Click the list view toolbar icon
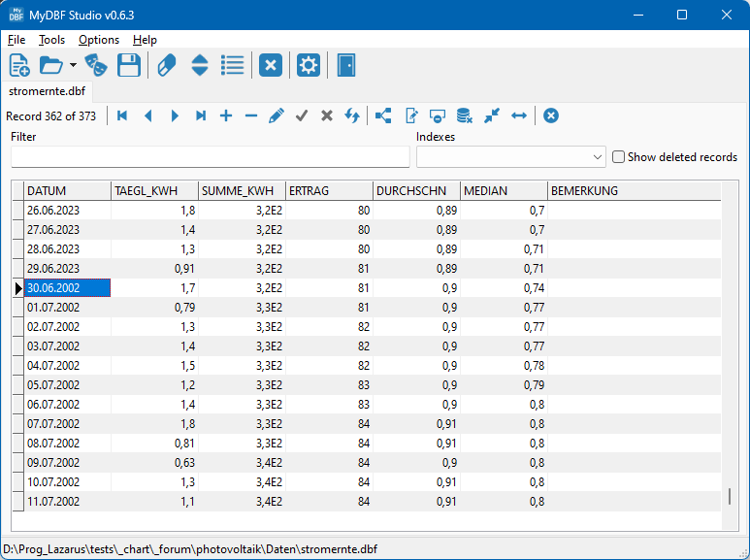Screen dimensions: 750x560 [x=233, y=65]
